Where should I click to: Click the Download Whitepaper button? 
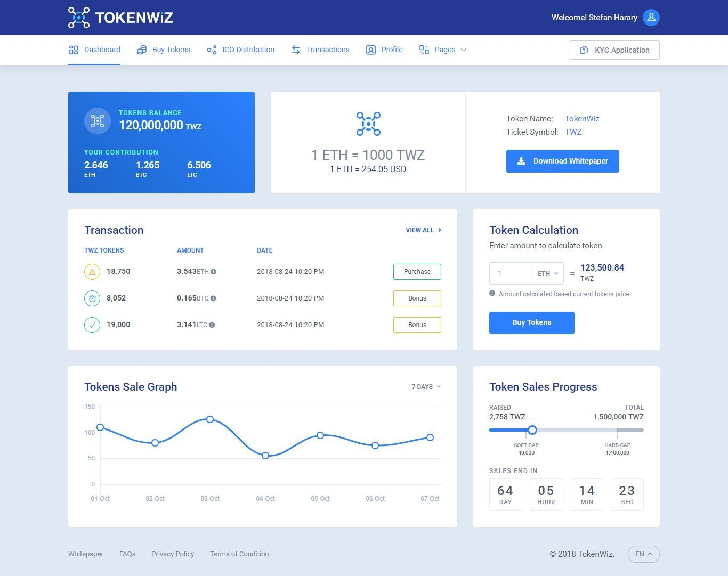tap(563, 161)
